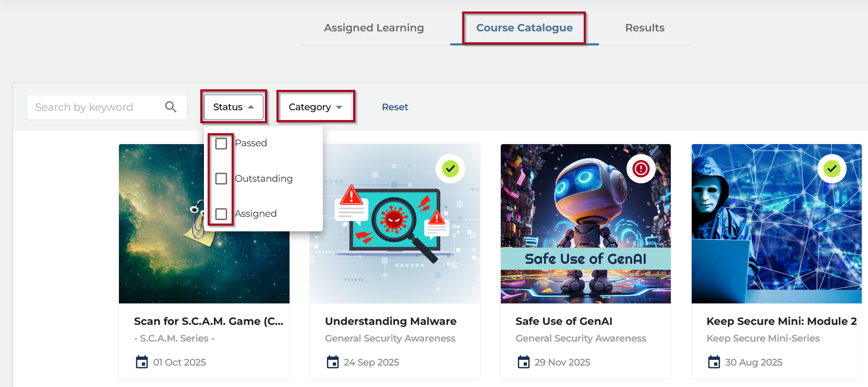Image resolution: width=868 pixels, height=387 pixels.
Task: Click the Search by keyword field
Action: (107, 107)
